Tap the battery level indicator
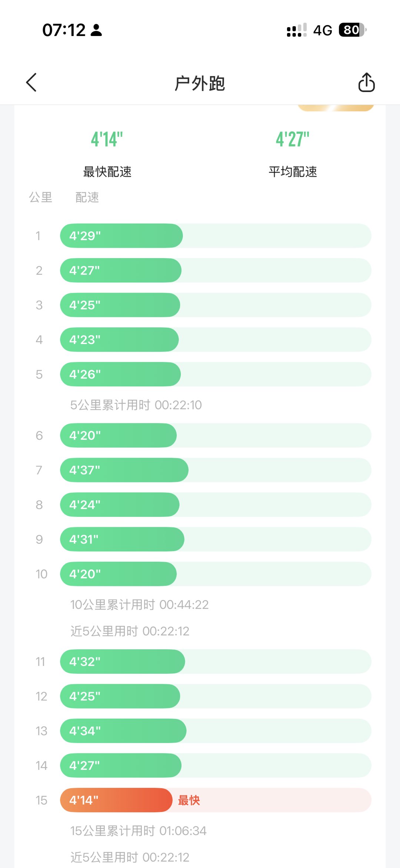 coord(352,30)
